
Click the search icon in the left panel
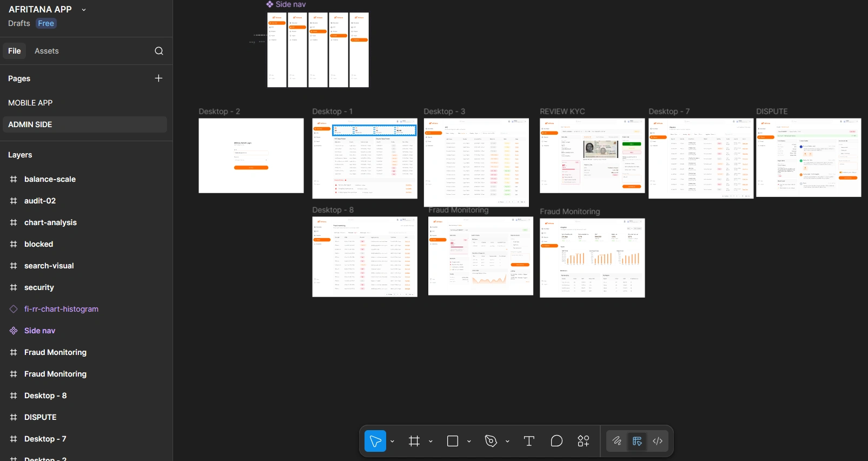(159, 51)
